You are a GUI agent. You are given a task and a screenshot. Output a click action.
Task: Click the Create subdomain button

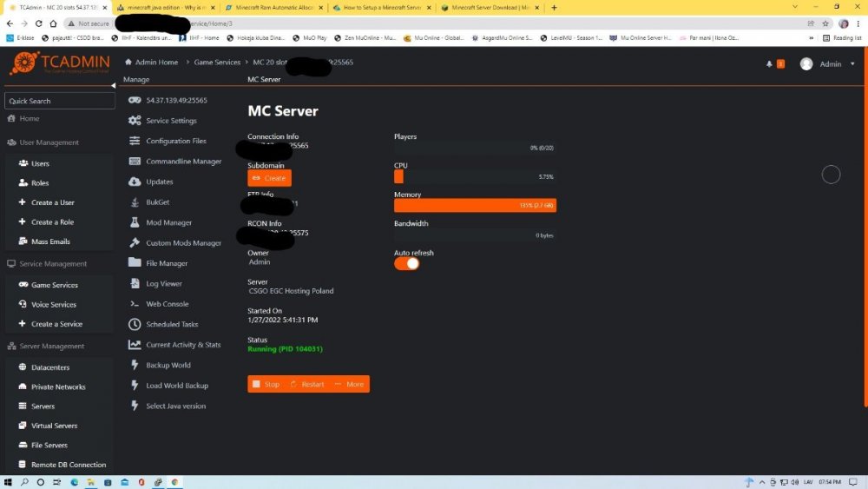(269, 178)
